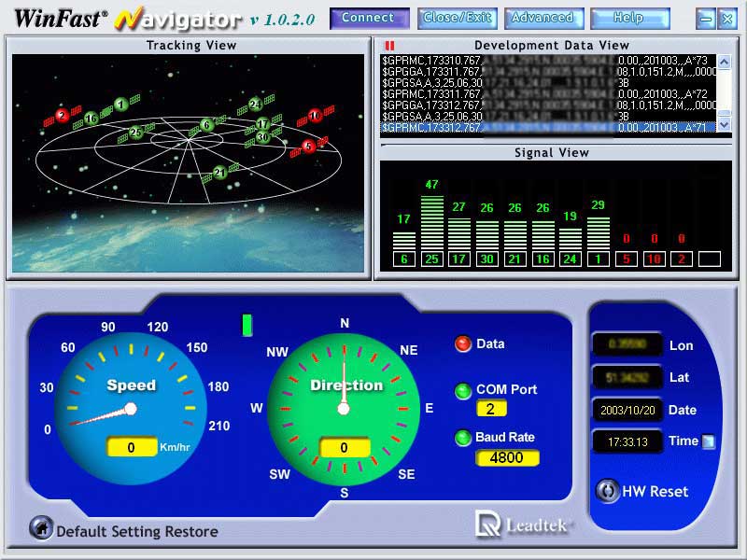Image resolution: width=747 pixels, height=560 pixels.
Task: Click signal value 47 above bar
Action: click(x=431, y=184)
